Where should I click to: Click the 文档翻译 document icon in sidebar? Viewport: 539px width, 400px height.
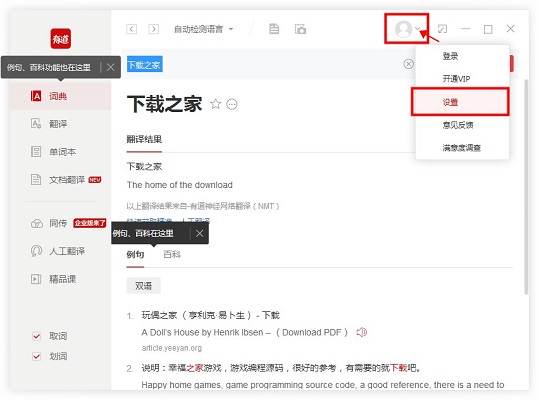(x=36, y=179)
